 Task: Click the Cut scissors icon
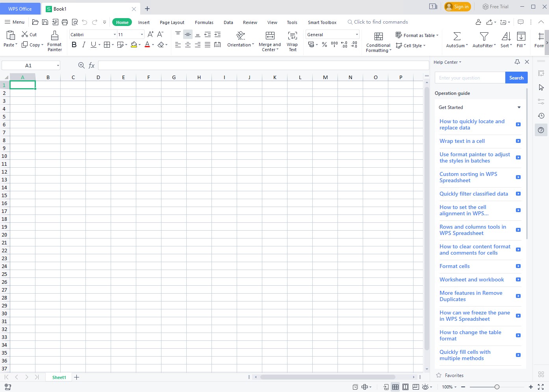tap(25, 35)
